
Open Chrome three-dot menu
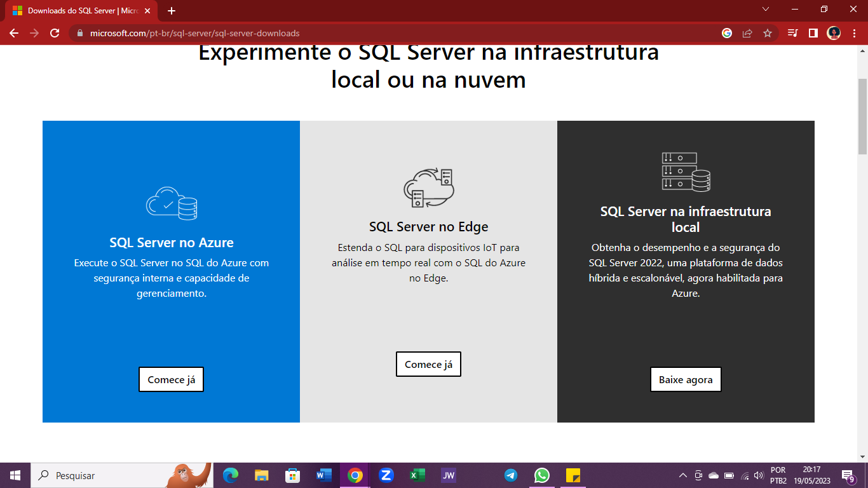tap(854, 33)
